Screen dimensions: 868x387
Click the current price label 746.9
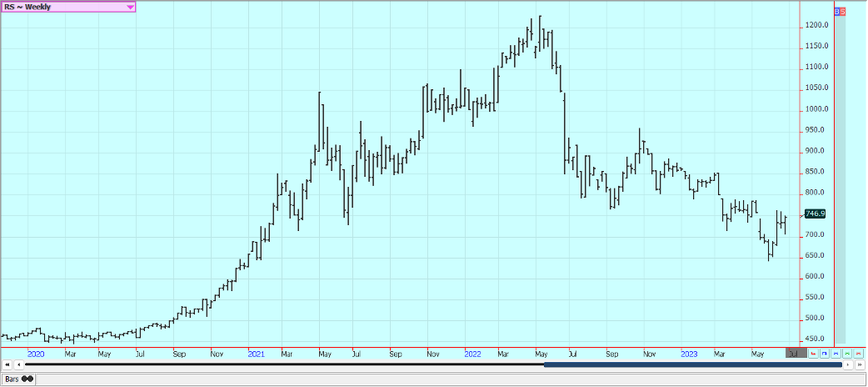[815, 214]
